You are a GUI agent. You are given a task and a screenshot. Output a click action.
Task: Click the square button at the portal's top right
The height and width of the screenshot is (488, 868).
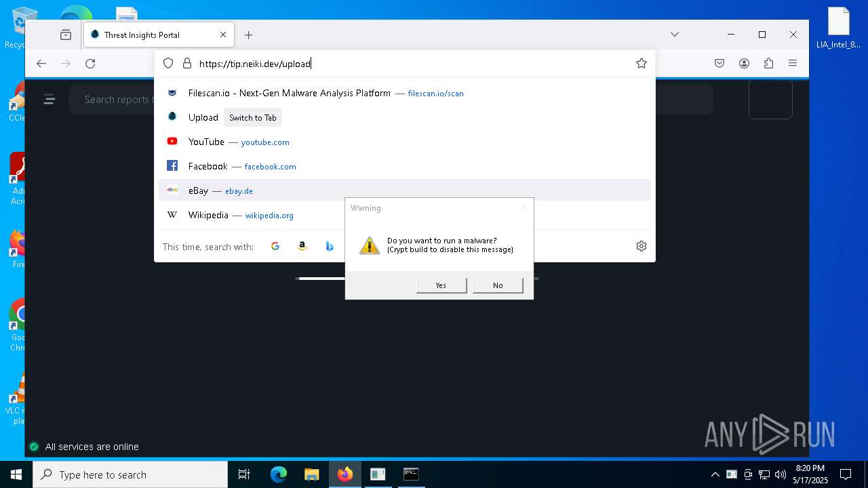[770, 99]
